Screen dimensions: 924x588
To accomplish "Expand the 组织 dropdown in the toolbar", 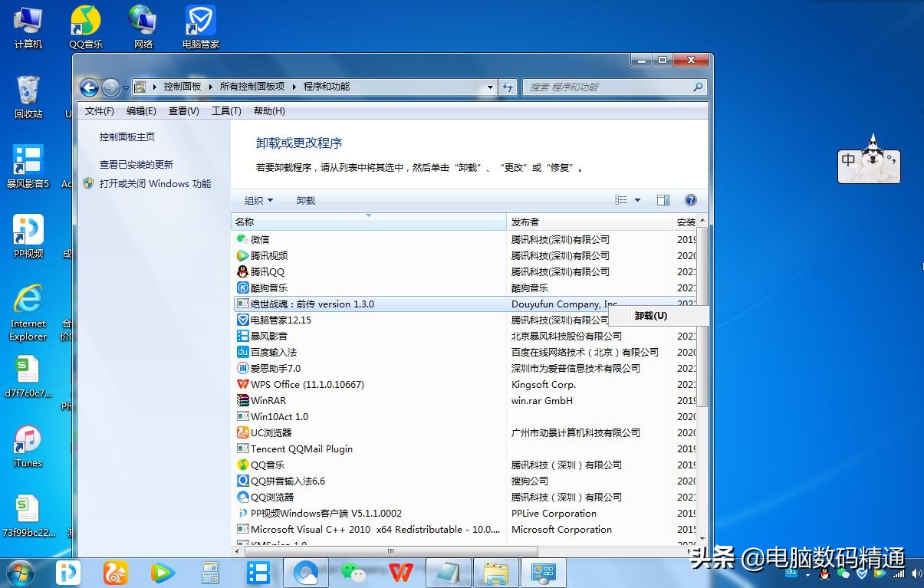I will (x=258, y=201).
